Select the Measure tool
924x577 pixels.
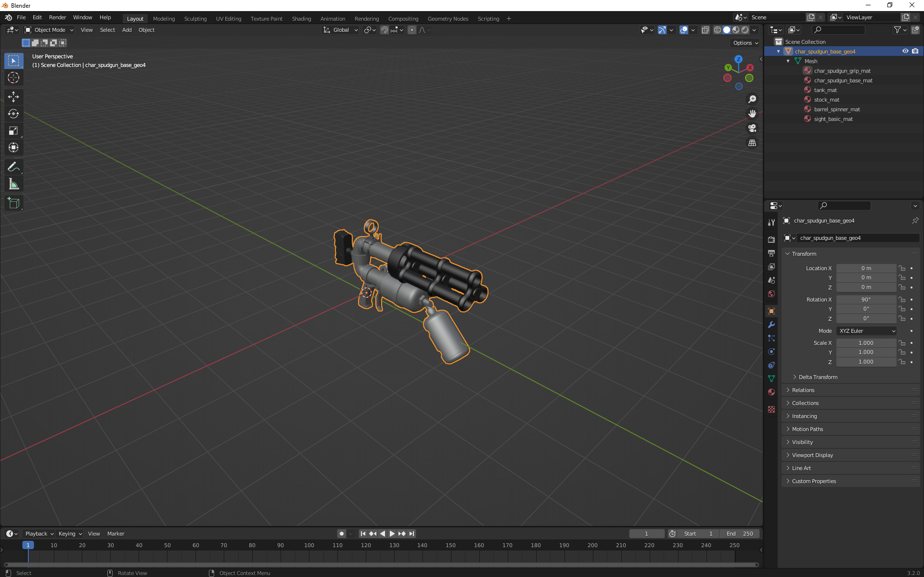pyautogui.click(x=13, y=184)
